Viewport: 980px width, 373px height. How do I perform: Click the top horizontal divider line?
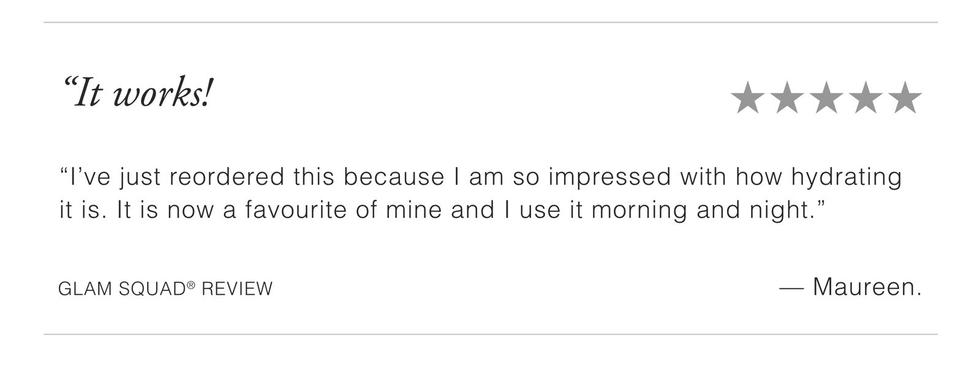(490, 23)
